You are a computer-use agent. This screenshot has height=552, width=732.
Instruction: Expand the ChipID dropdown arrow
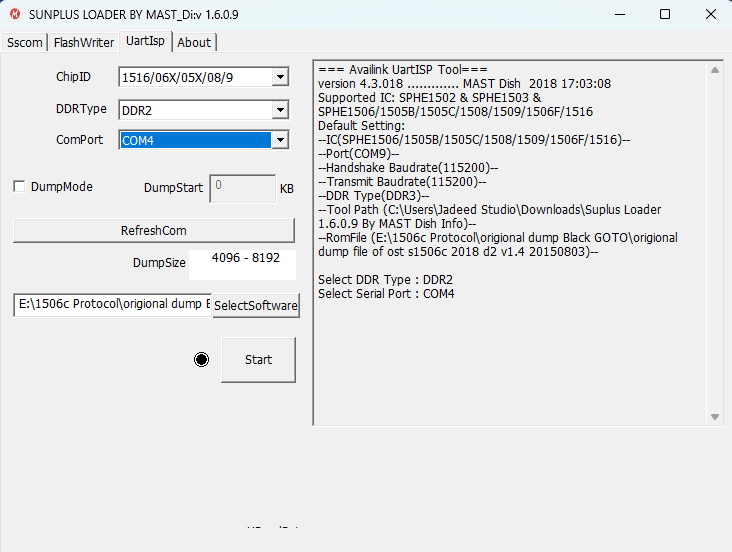click(280, 77)
